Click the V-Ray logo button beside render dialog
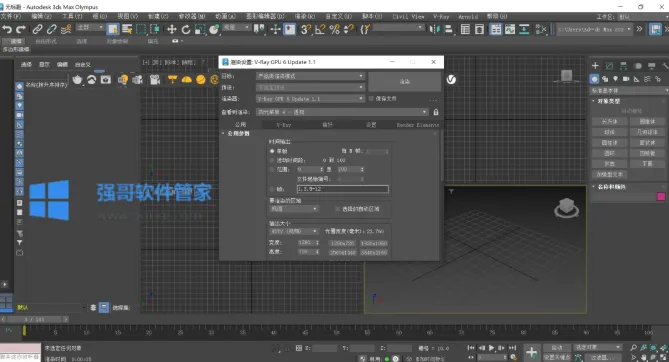This screenshot has height=362, width=669. pos(451,79)
